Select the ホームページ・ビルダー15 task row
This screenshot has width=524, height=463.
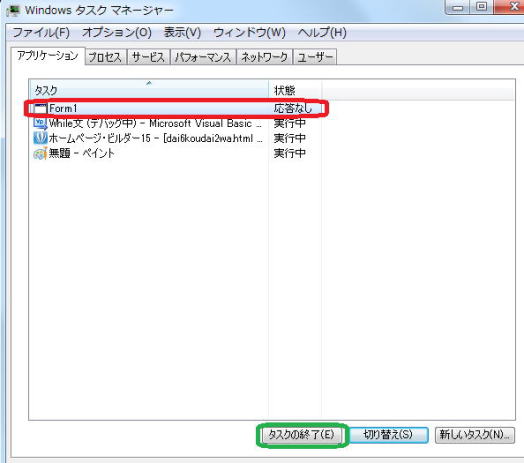click(x=176, y=138)
